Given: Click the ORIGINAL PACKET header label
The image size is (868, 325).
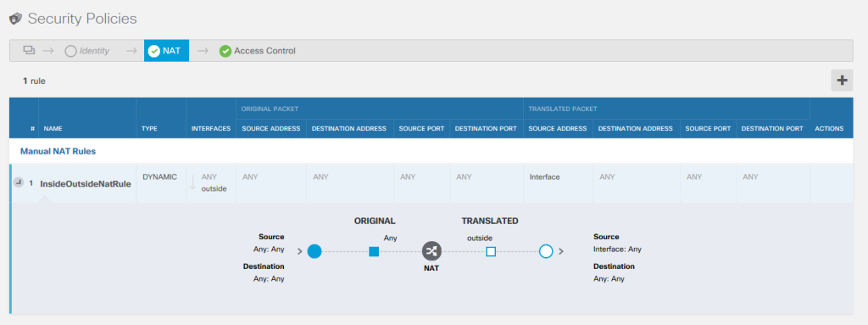Looking at the screenshot, I should pos(270,109).
